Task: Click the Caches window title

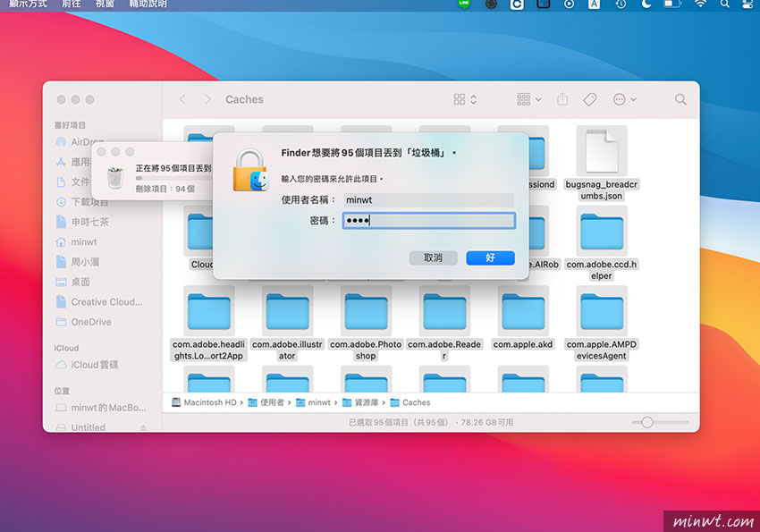Action: point(244,99)
